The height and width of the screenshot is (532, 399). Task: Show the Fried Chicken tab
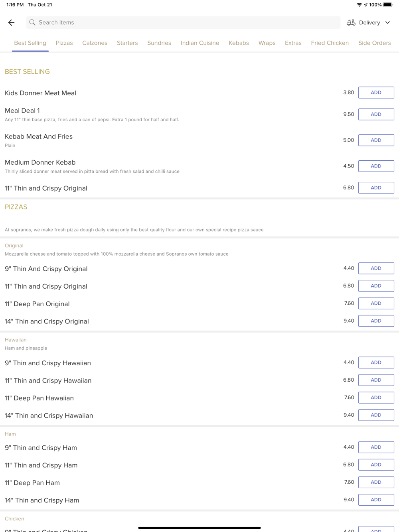pos(330,43)
